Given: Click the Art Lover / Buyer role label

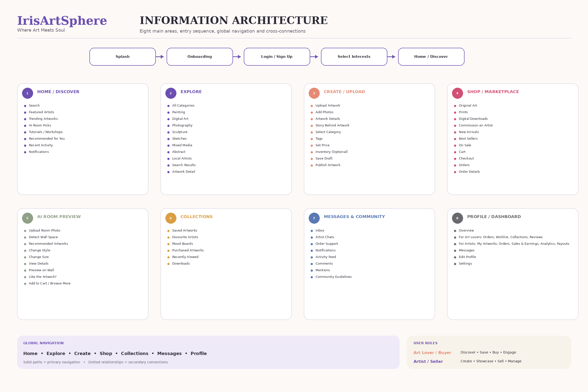Looking at the screenshot, I should click(432, 353).
